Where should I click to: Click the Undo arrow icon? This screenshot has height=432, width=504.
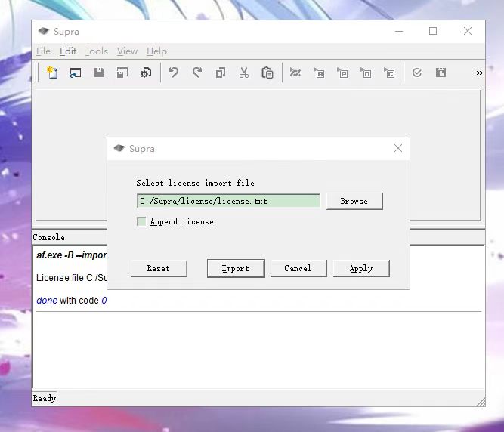(x=174, y=73)
